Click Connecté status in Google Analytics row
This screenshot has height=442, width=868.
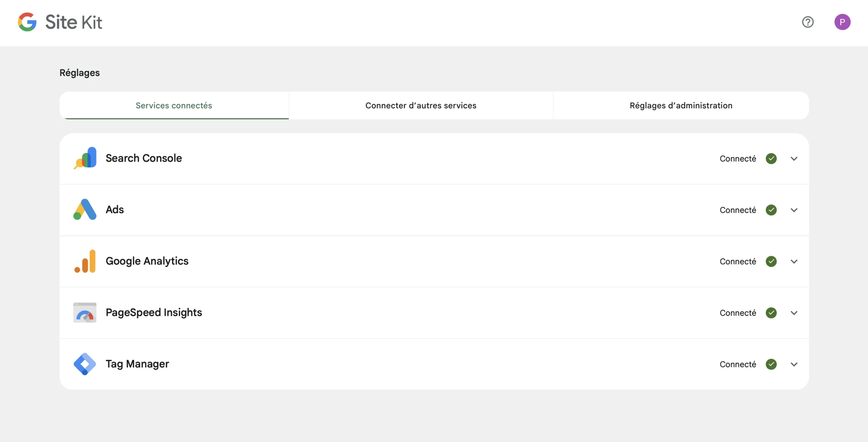[x=738, y=262]
